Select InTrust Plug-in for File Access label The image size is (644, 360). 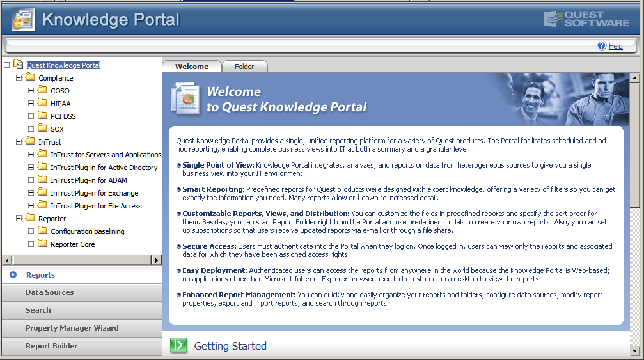(x=96, y=206)
